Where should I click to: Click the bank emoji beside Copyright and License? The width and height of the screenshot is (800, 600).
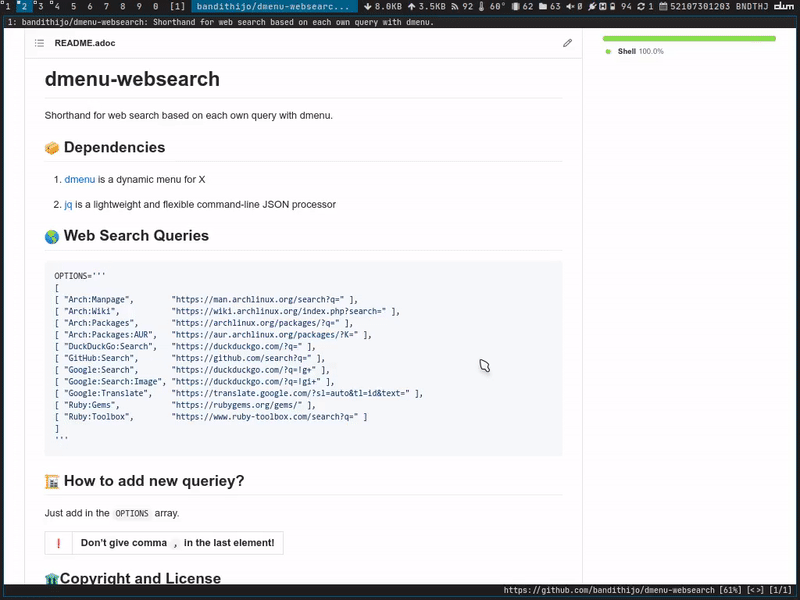pos(52,579)
